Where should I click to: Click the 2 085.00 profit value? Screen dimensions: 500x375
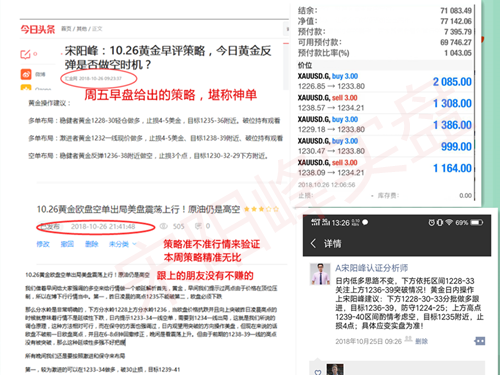tap(452, 82)
